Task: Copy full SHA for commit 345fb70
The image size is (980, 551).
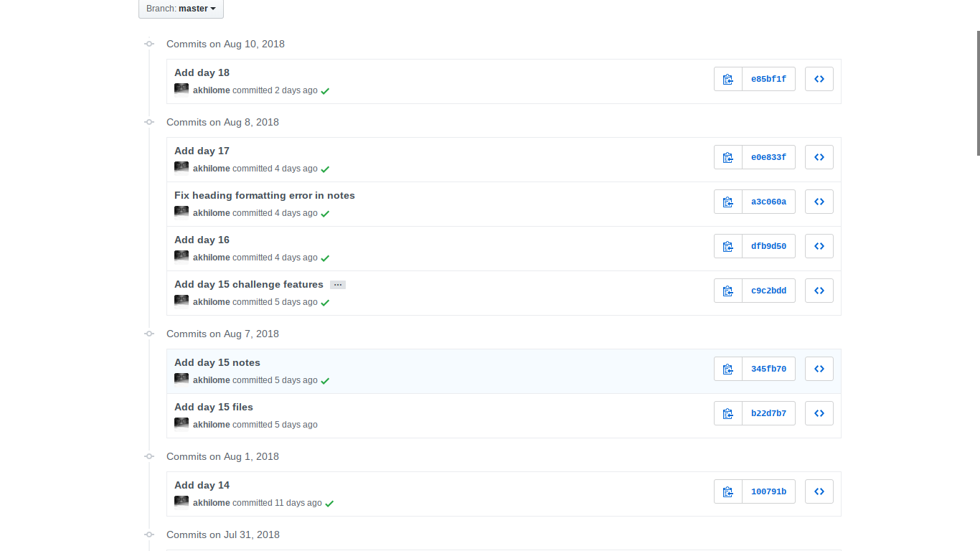Action: click(728, 369)
